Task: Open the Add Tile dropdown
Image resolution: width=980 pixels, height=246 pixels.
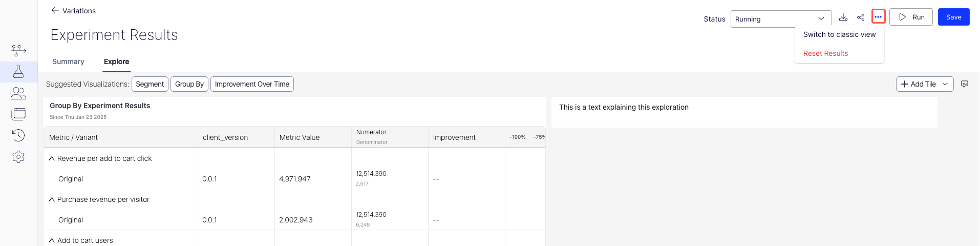Action: coord(924,84)
